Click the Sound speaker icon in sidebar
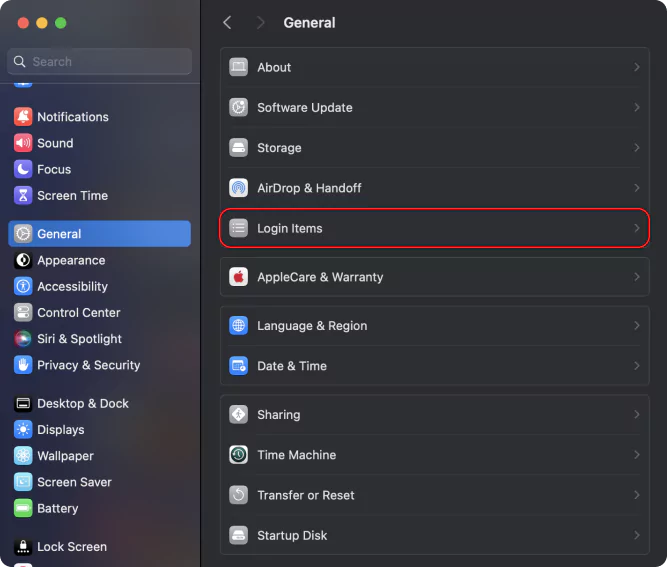Image resolution: width=667 pixels, height=567 pixels. coord(23,143)
